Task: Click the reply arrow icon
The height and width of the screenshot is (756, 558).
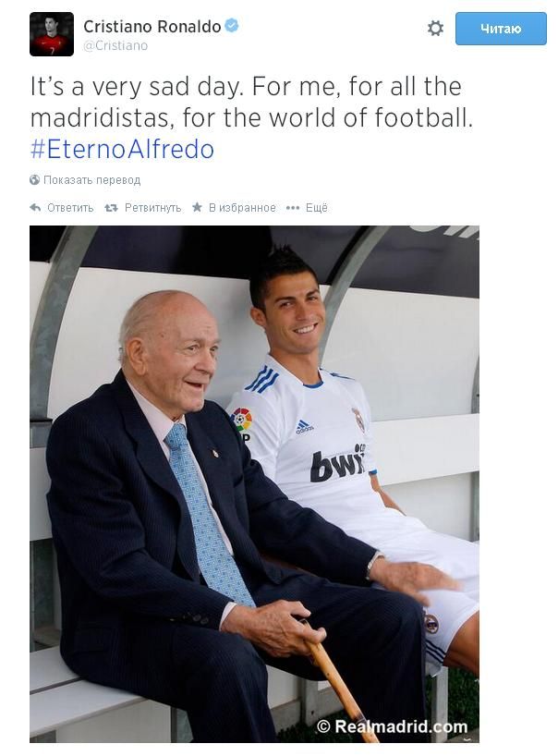Action: pyautogui.click(x=35, y=207)
